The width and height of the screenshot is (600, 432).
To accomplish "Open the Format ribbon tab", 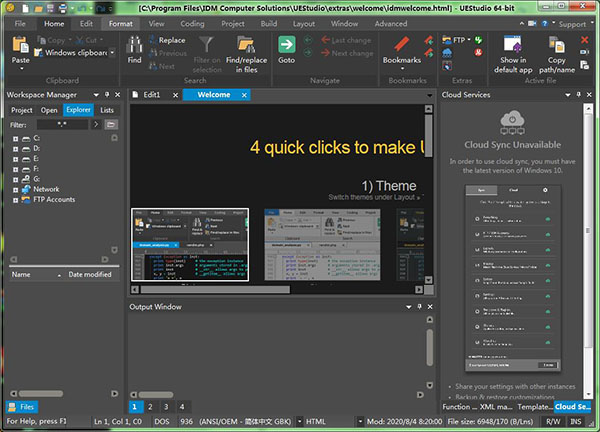I will coord(121,24).
